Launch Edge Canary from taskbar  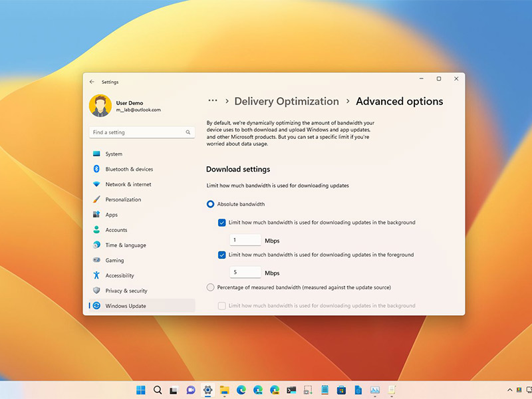(275, 390)
